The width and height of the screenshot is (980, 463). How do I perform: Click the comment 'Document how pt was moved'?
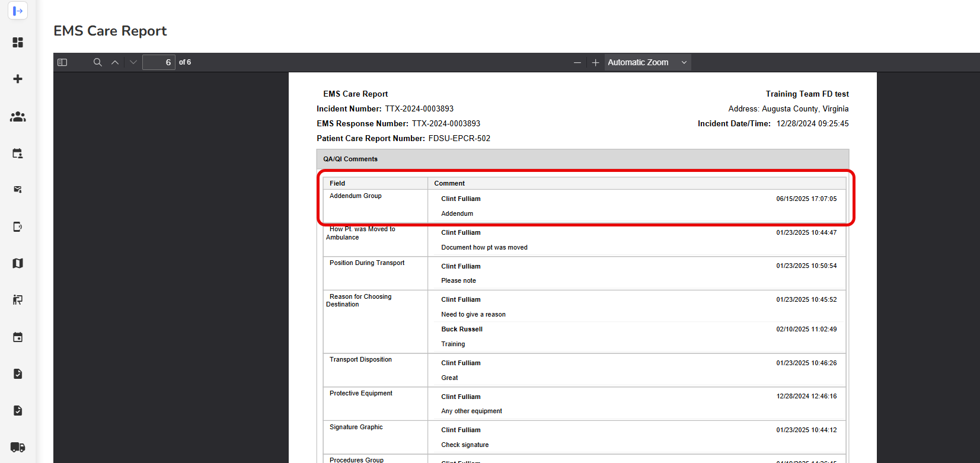pos(484,248)
